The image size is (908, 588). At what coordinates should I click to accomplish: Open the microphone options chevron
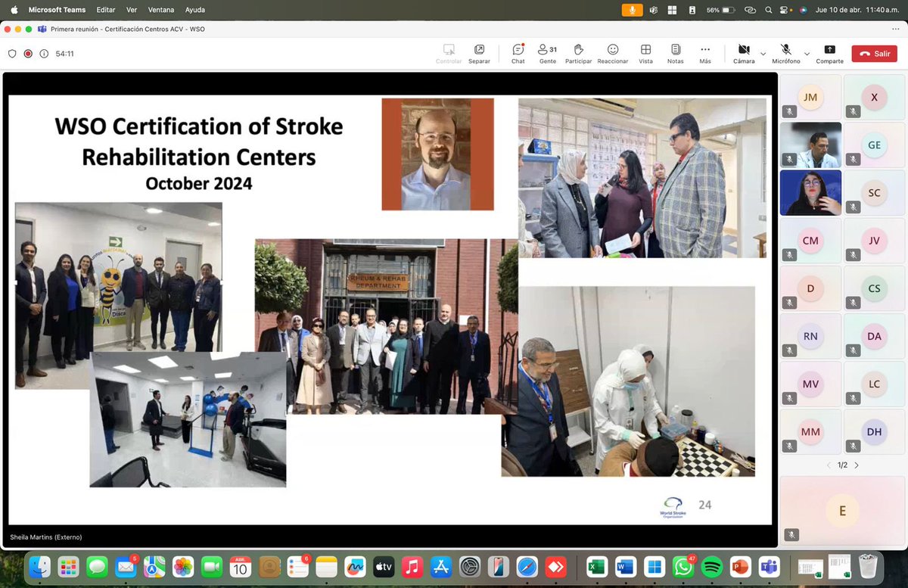coord(807,53)
